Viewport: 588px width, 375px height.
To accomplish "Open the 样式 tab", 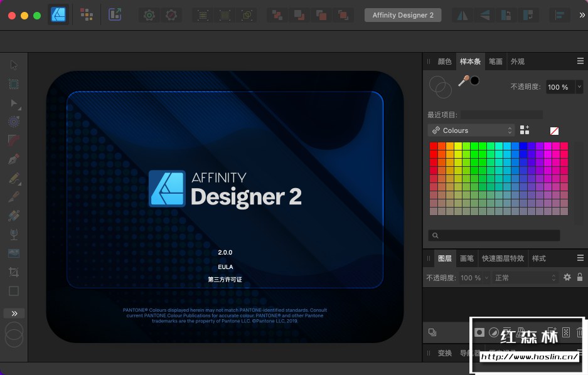I will 539,258.
